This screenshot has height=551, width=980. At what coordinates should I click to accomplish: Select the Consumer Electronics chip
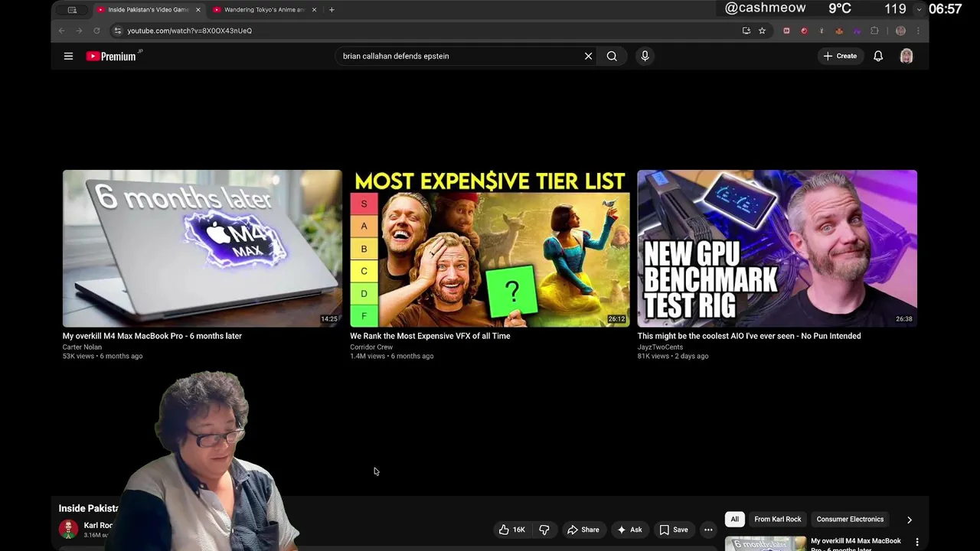850,519
